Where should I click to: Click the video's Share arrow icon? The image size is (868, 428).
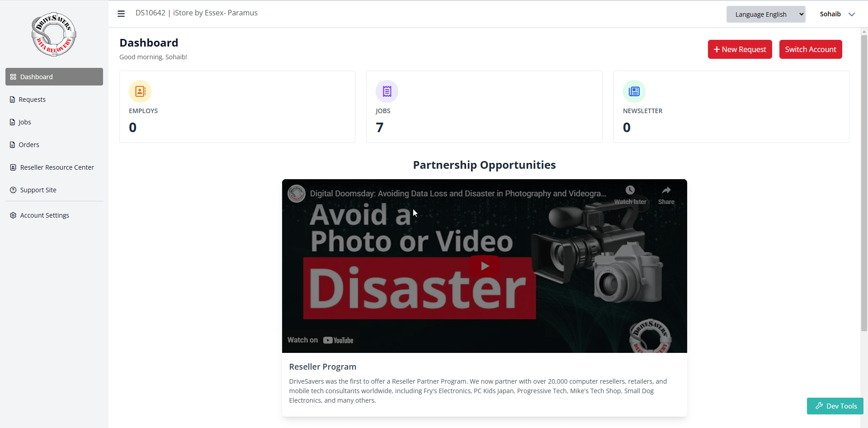pyautogui.click(x=666, y=190)
